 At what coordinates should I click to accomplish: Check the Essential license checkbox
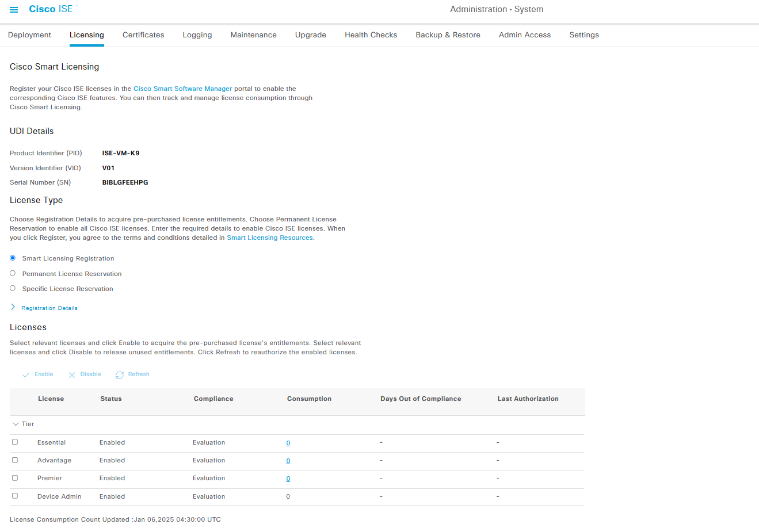pyautogui.click(x=15, y=442)
